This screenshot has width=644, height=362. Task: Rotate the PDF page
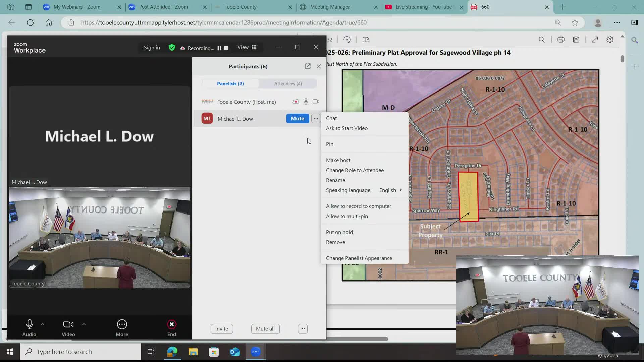click(x=347, y=40)
